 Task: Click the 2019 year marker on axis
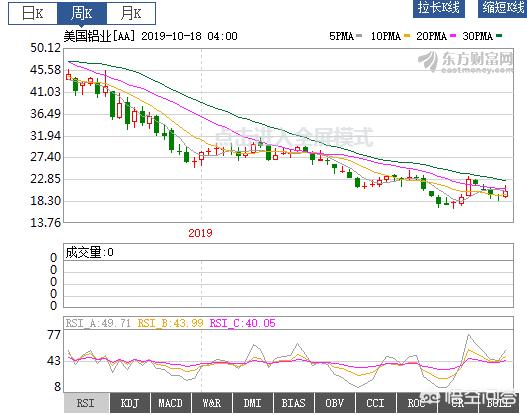[x=200, y=233]
